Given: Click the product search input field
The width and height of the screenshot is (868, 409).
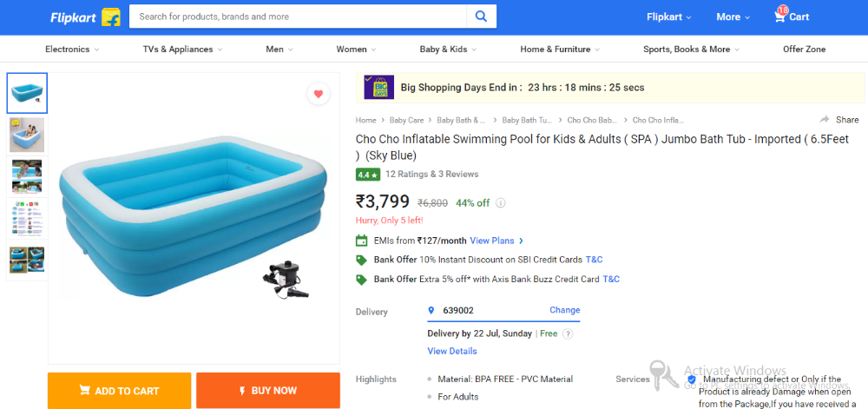Looking at the screenshot, I should pyautogui.click(x=299, y=16).
